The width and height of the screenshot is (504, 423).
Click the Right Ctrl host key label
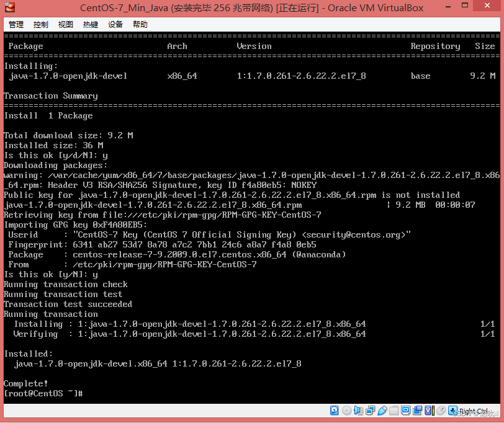[474, 411]
